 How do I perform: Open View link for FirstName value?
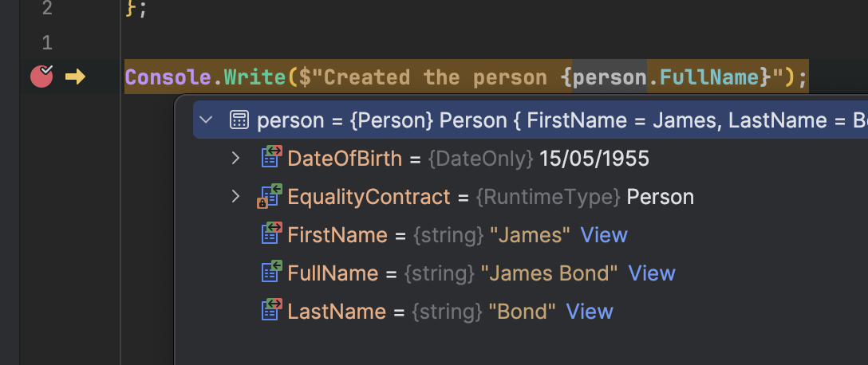604,235
